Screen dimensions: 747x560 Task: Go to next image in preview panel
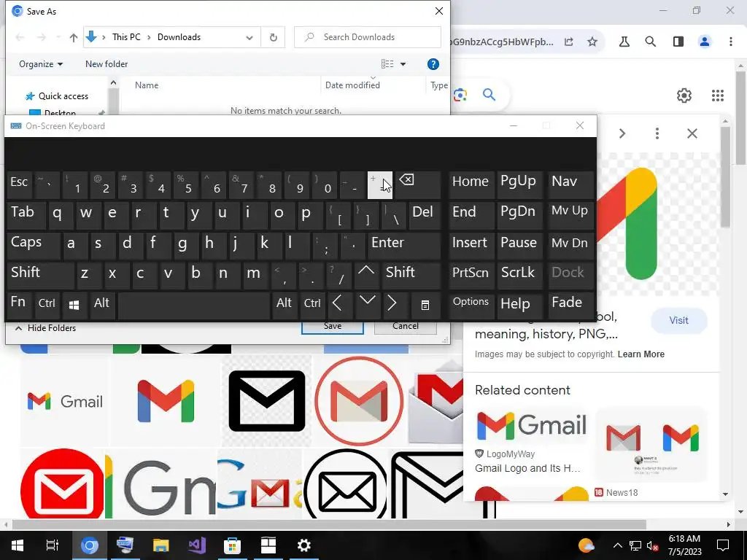click(x=622, y=133)
